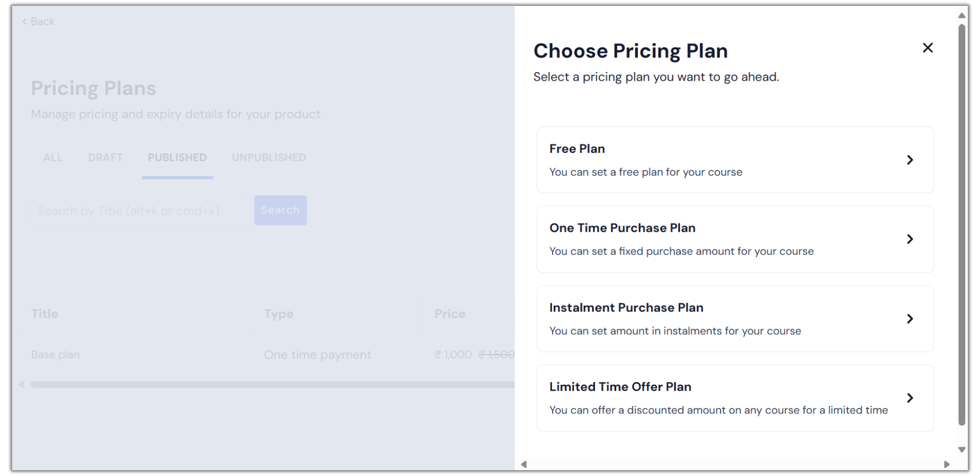The width and height of the screenshot is (980, 476).
Task: Open the PUBLISHED tab
Action: 177,158
